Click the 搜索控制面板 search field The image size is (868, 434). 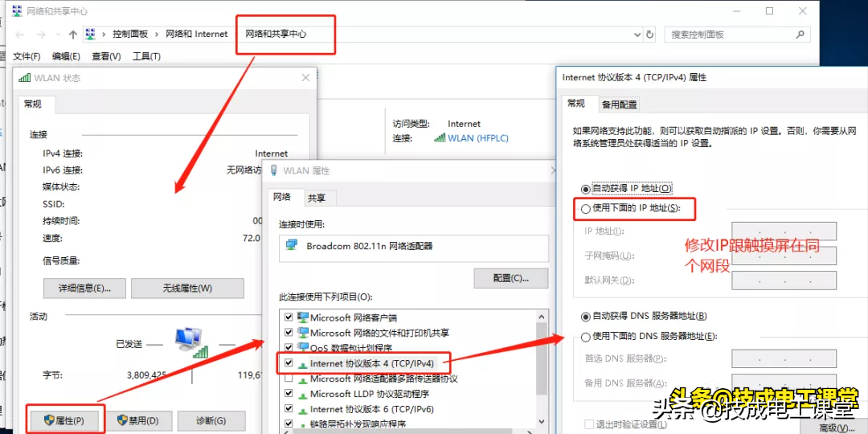[727, 35]
